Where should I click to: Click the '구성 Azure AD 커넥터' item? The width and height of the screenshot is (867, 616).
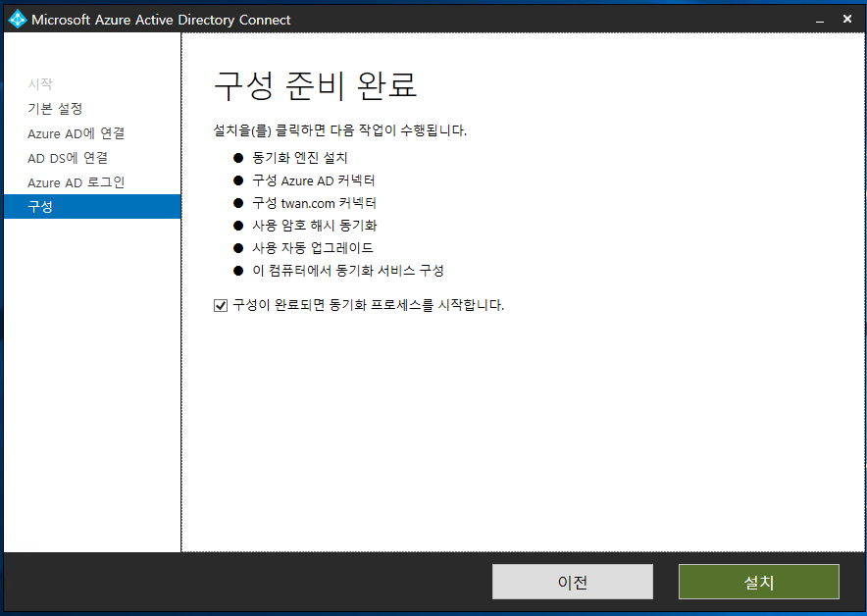point(314,180)
